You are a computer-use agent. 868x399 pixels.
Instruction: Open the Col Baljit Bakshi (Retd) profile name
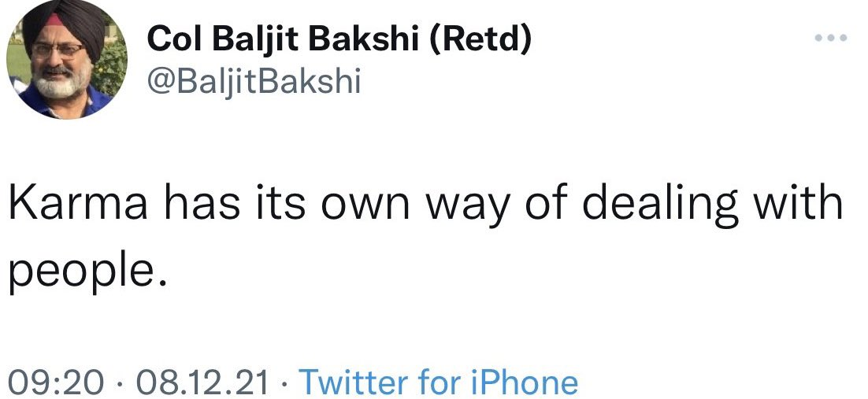[339, 39]
